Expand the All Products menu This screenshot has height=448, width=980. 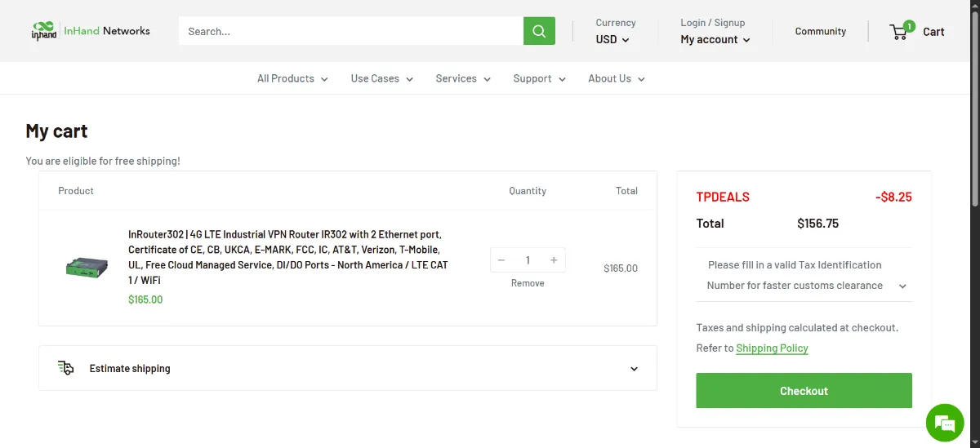tap(292, 78)
